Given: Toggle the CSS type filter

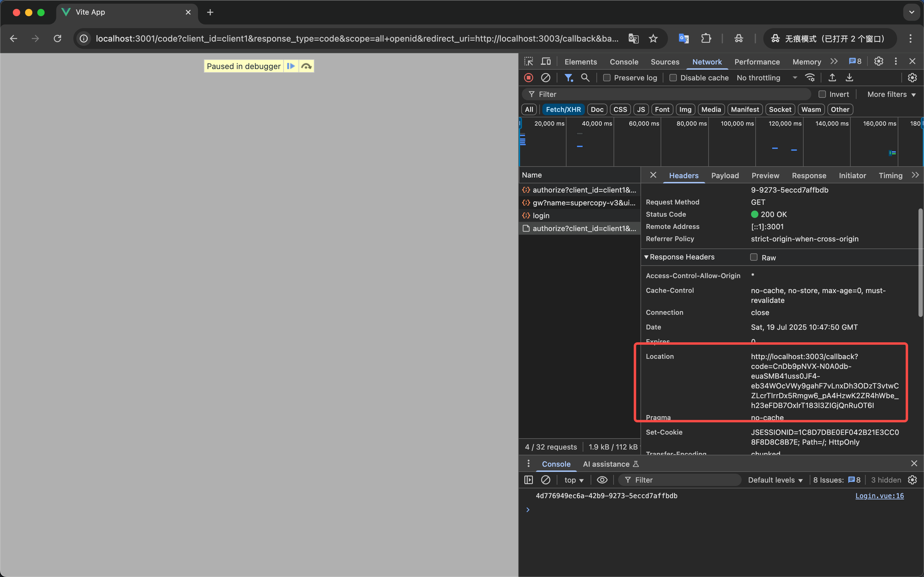Looking at the screenshot, I should click(x=620, y=109).
